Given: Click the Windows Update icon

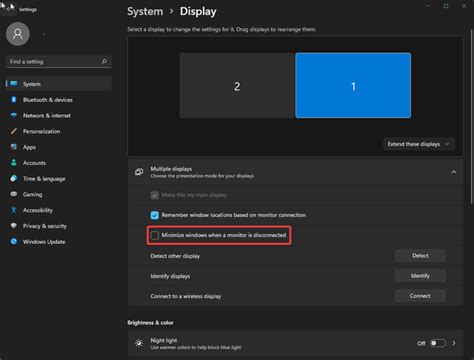Looking at the screenshot, I should pyautogui.click(x=14, y=241).
